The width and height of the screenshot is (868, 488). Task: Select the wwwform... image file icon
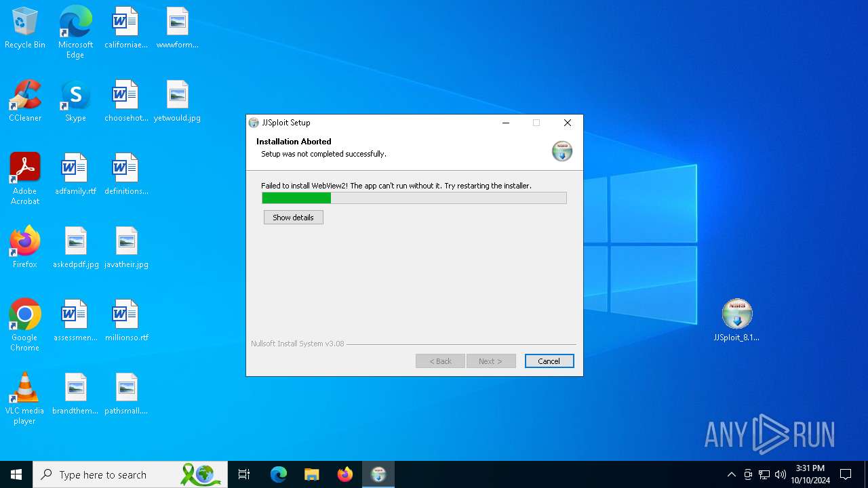(x=177, y=28)
